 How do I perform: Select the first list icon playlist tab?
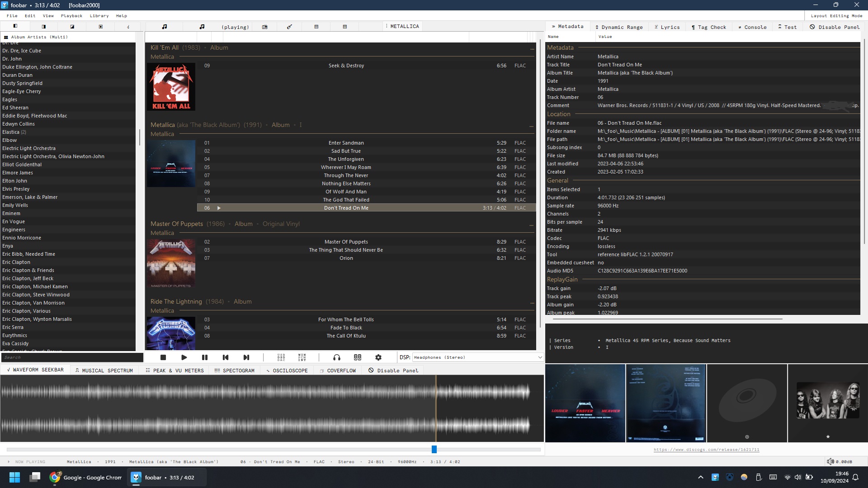click(316, 27)
